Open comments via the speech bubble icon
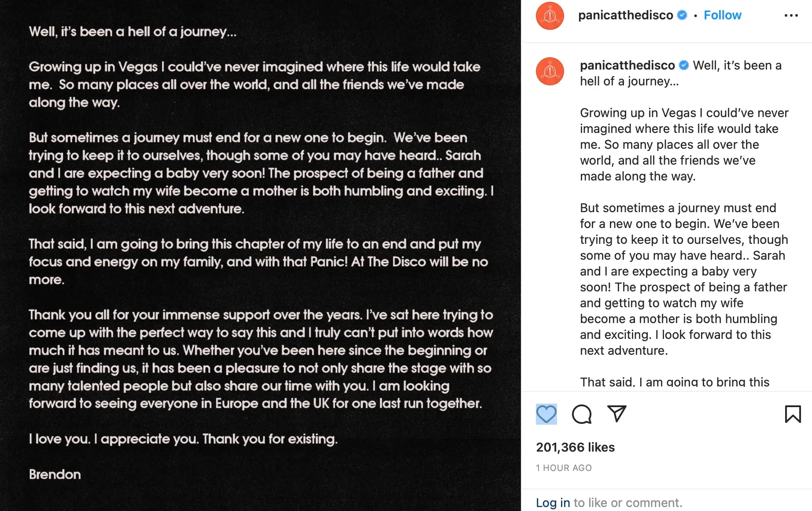Image resolution: width=812 pixels, height=511 pixels. point(581,414)
